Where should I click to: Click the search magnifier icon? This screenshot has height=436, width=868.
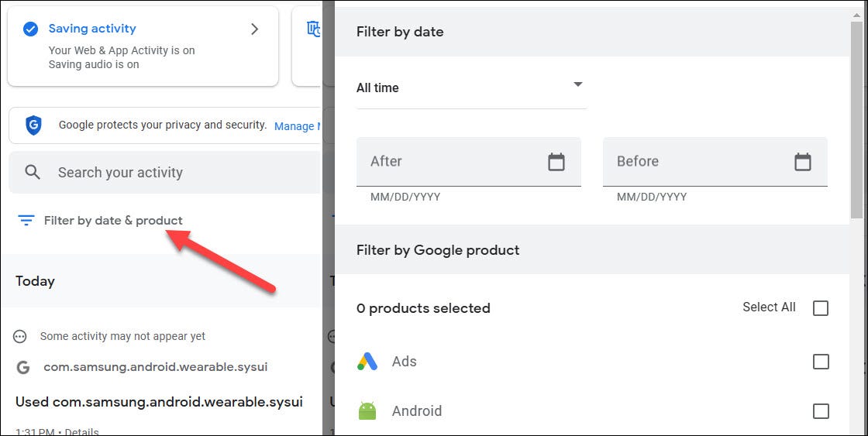click(x=33, y=172)
